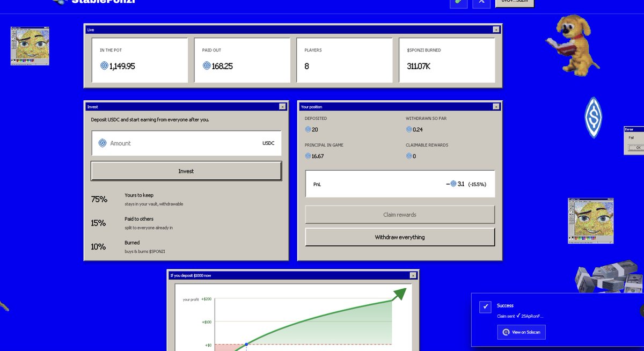
Task: Click the Withdrawn so far value 0.24
Action: pos(418,129)
